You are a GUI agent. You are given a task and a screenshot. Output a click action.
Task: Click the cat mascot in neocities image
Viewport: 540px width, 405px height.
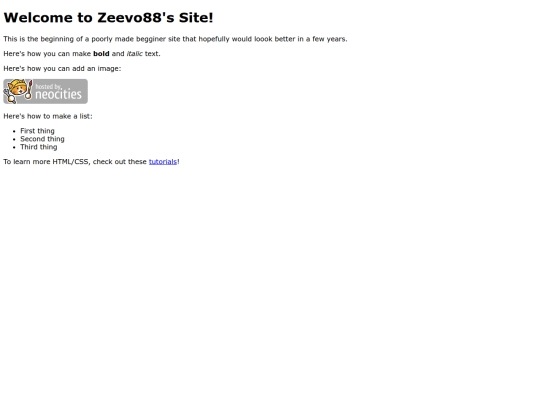click(x=18, y=91)
